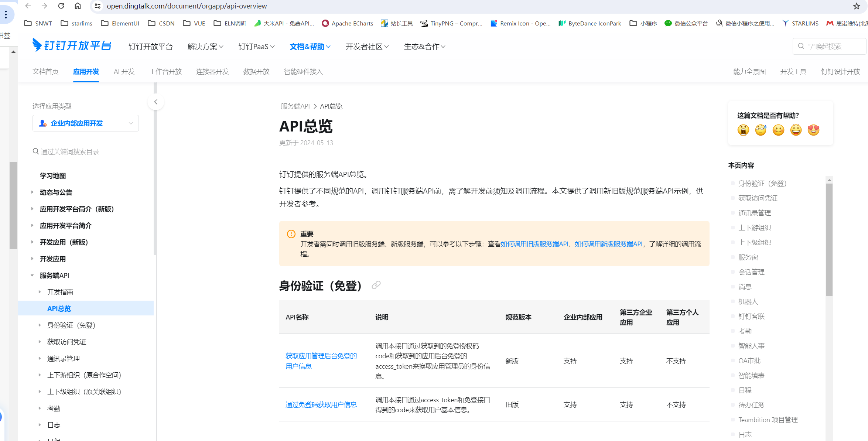The image size is (868, 441).
Task: Open the 站长工具 bookmark
Action: click(x=397, y=23)
